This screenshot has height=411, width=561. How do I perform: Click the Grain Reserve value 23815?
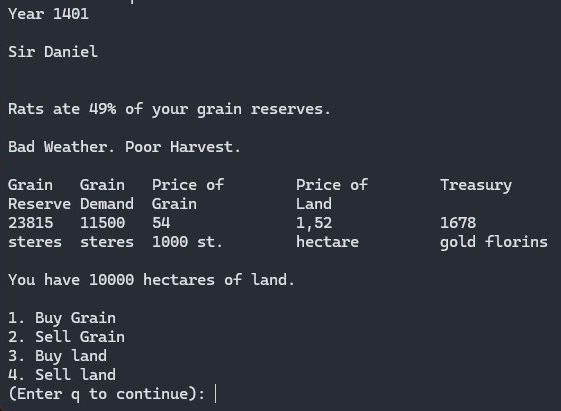click(31, 223)
